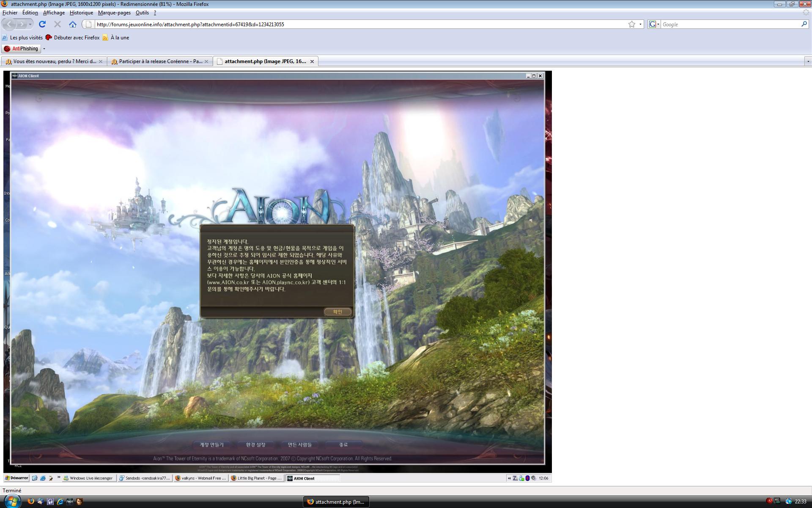
Task: Open the Windows Start orb
Action: (11, 501)
